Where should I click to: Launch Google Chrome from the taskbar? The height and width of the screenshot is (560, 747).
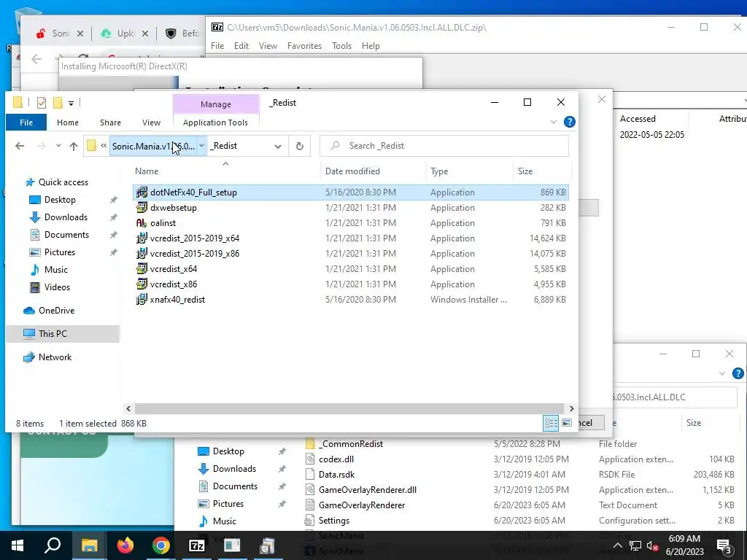pyautogui.click(x=161, y=545)
